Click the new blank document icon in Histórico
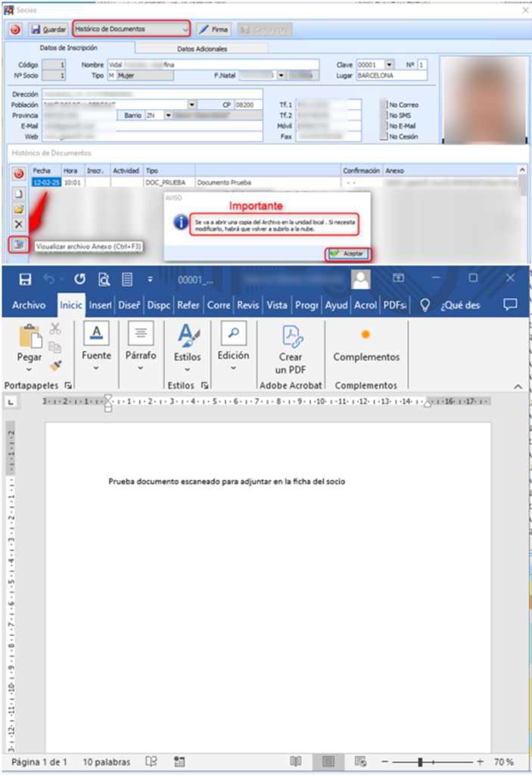The height and width of the screenshot is (775, 532). click(x=19, y=193)
